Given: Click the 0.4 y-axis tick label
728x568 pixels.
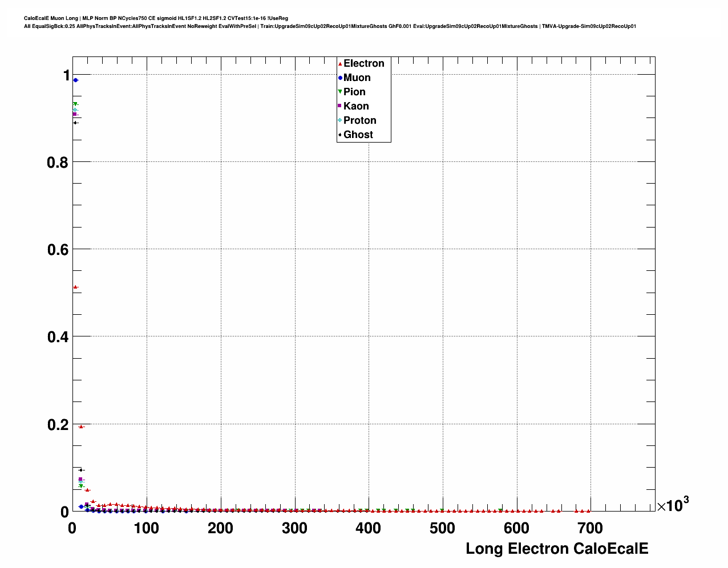Looking at the screenshot, I should point(57,337).
